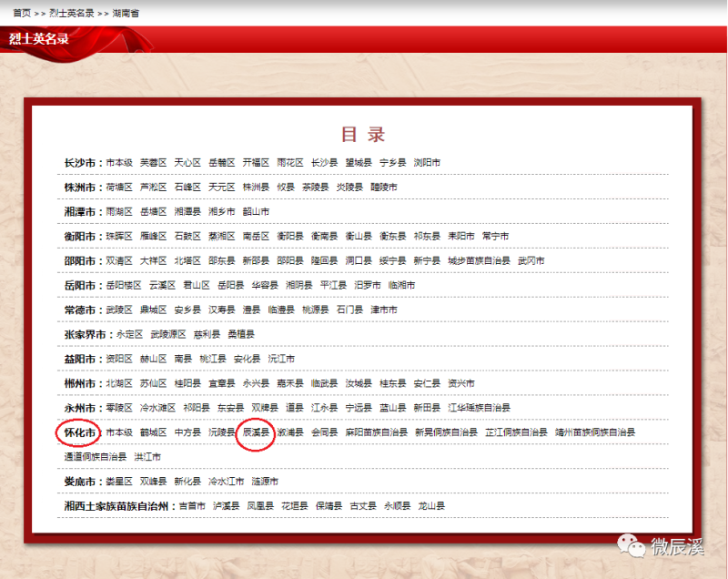Open 市本级 under 长沙市

[x=119, y=163]
